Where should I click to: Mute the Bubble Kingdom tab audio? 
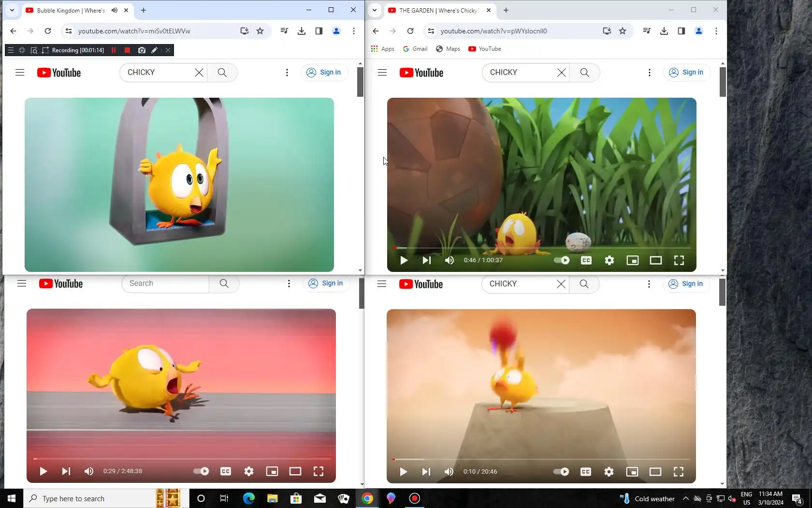click(115, 10)
